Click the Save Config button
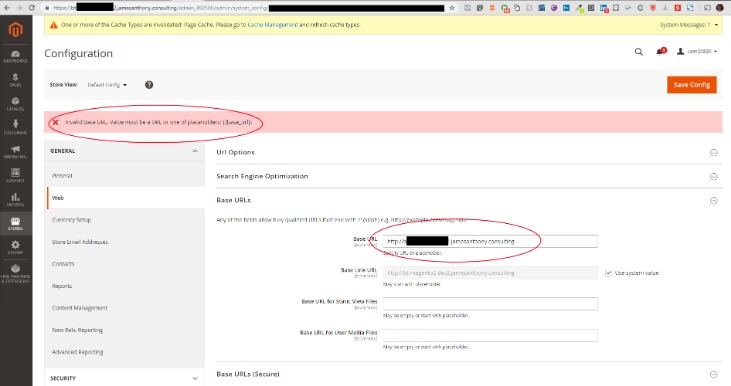The width and height of the screenshot is (731, 386). [691, 85]
